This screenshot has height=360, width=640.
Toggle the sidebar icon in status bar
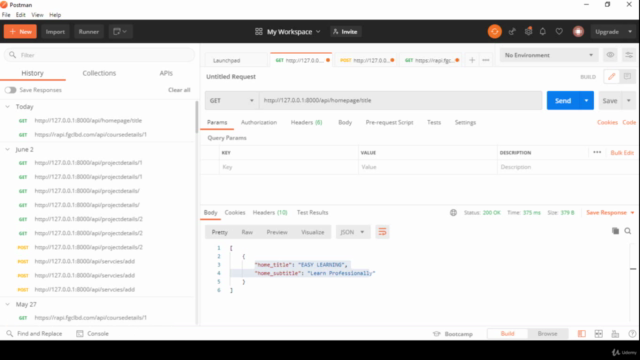pos(582,334)
